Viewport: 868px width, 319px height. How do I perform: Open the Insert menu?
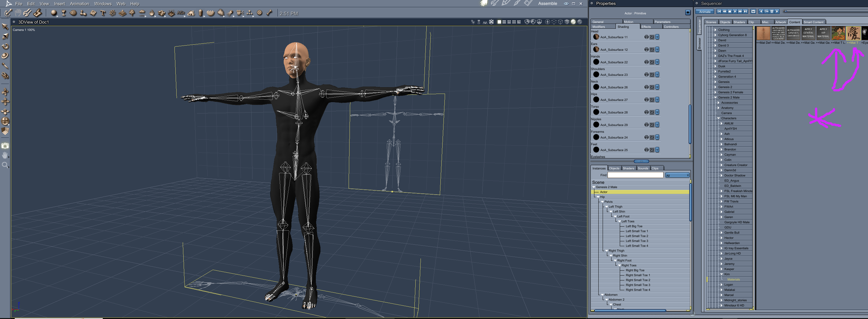tap(59, 4)
